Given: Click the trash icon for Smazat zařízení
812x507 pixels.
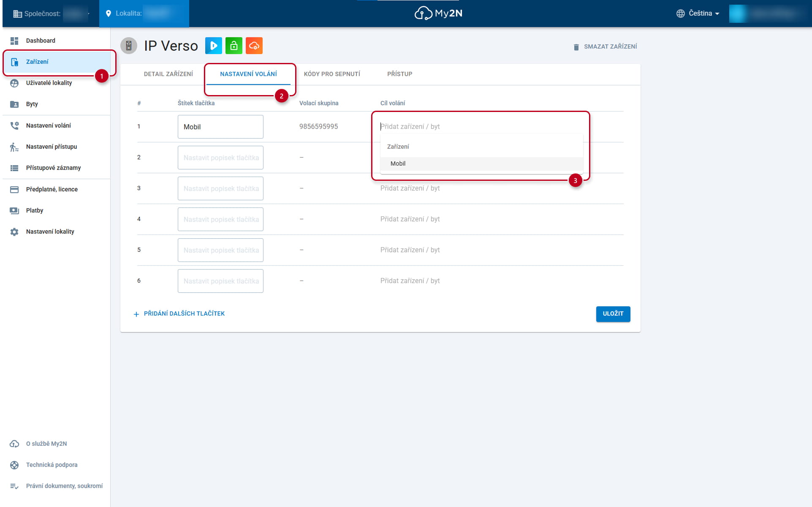Looking at the screenshot, I should point(576,47).
